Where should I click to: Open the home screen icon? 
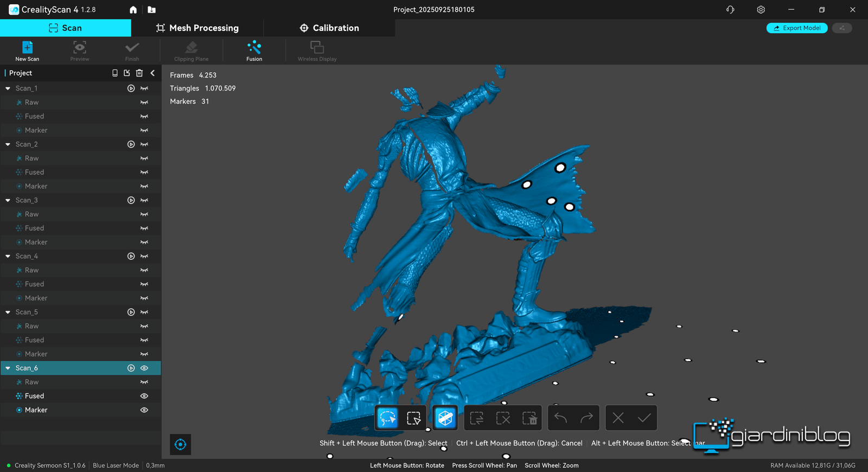point(133,10)
